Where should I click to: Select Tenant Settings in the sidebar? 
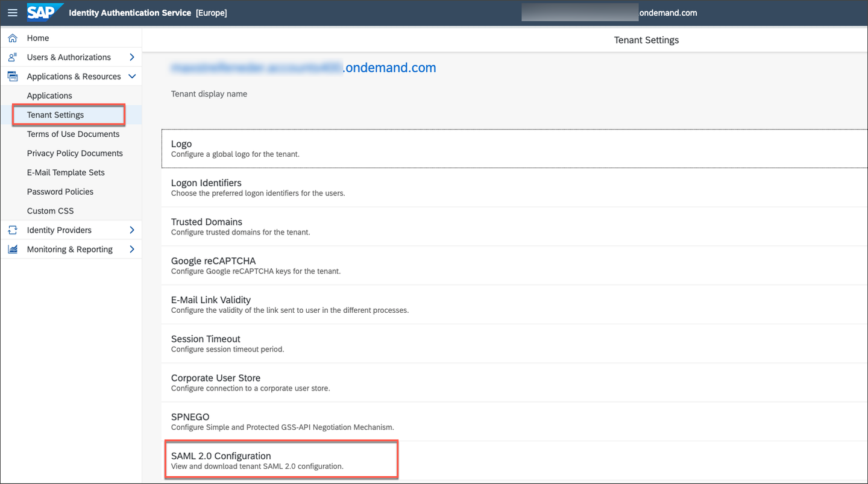coord(71,115)
